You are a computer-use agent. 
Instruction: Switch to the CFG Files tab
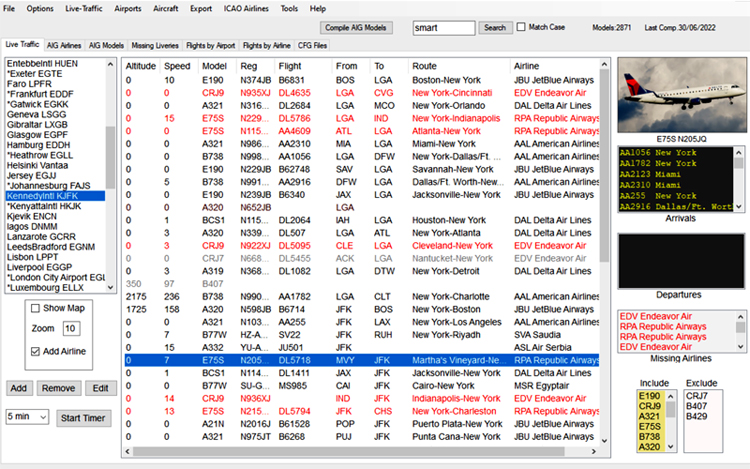tap(312, 45)
